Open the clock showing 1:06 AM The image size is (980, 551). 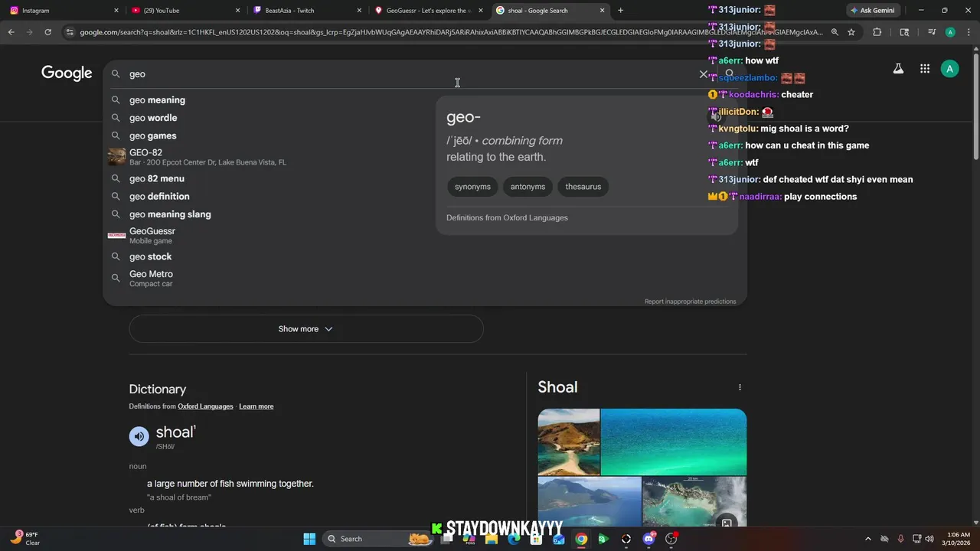coord(958,539)
